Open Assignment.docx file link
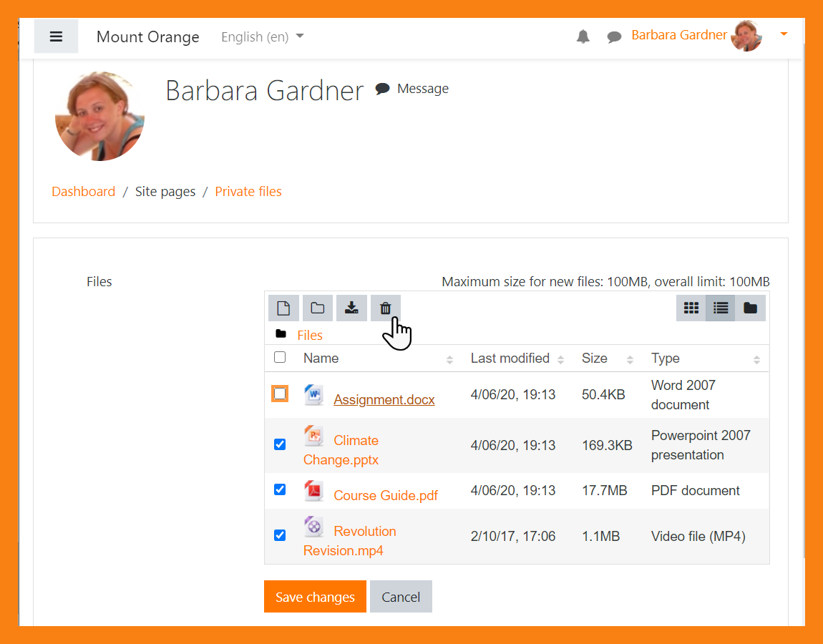 384,399
